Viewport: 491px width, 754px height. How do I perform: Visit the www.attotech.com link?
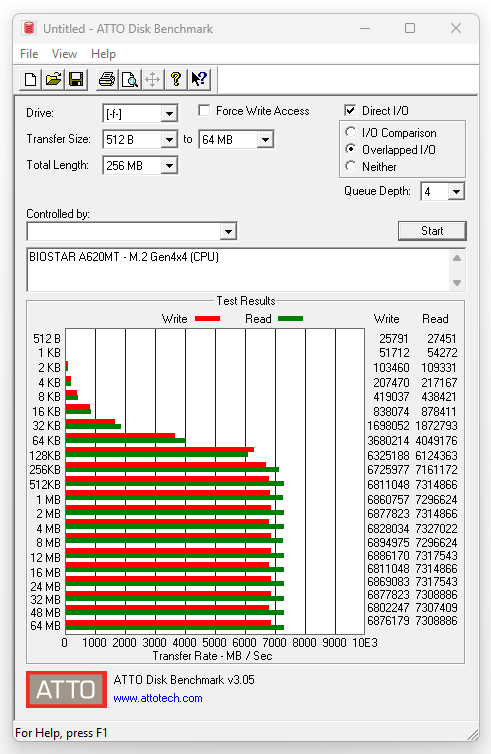click(x=158, y=698)
